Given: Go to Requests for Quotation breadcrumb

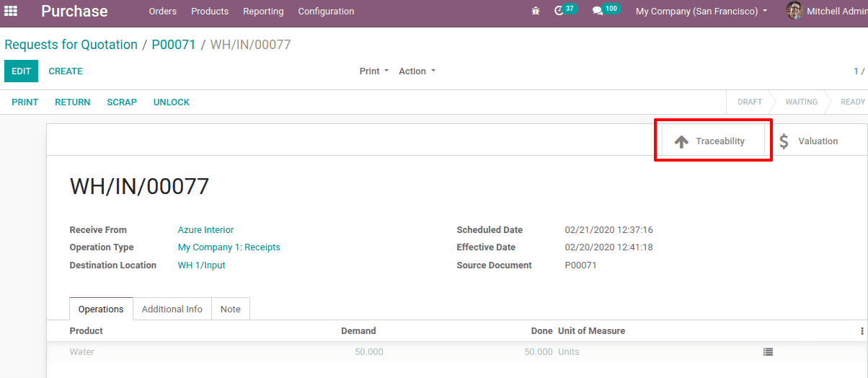Looking at the screenshot, I should (x=71, y=45).
